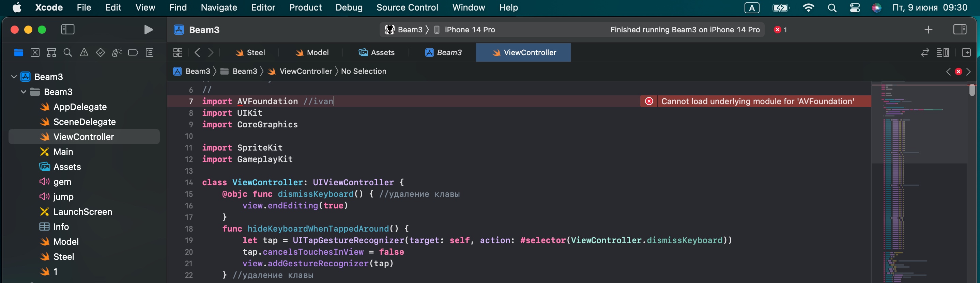The image size is (980, 283).
Task: Switch to the Beam3 project tab
Action: pyautogui.click(x=443, y=52)
